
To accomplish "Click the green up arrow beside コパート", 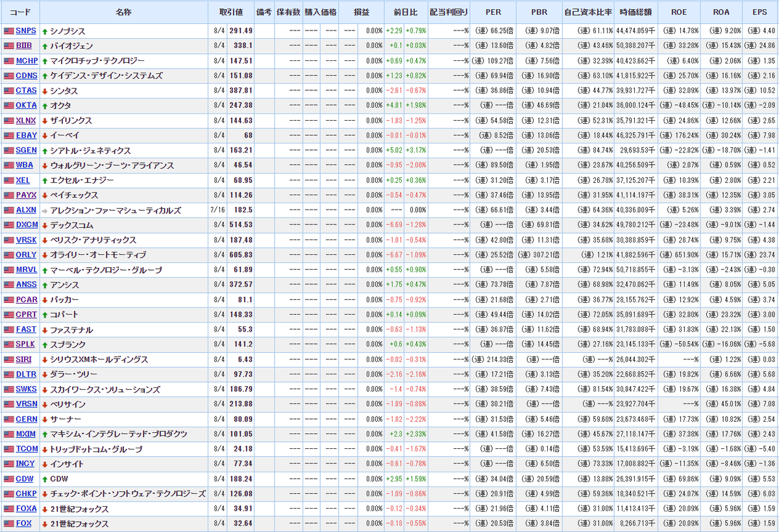I will (x=45, y=315).
